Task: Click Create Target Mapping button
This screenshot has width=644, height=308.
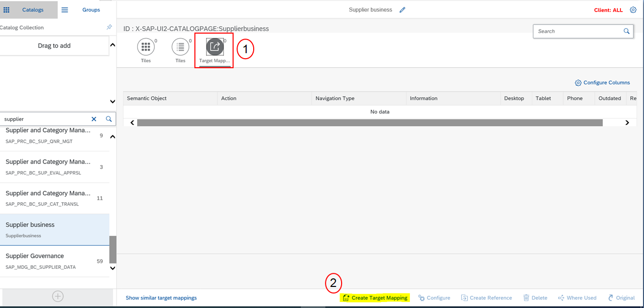Action: [375, 298]
